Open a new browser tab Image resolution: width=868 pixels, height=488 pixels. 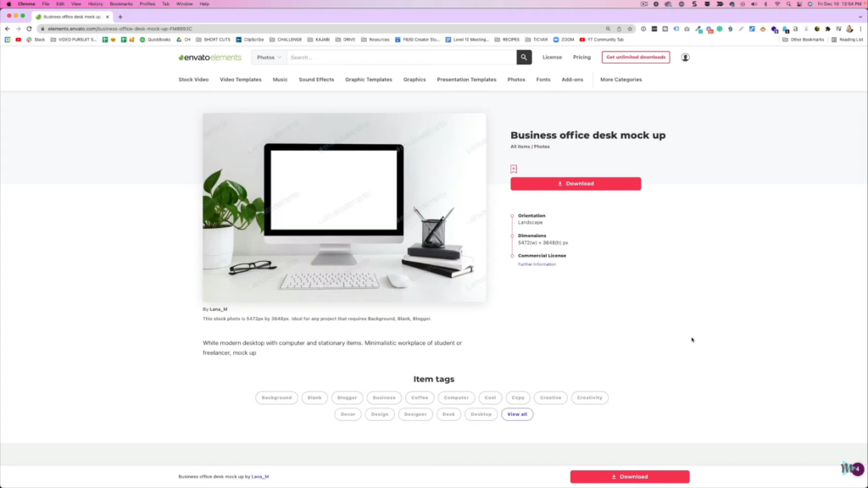[120, 17]
